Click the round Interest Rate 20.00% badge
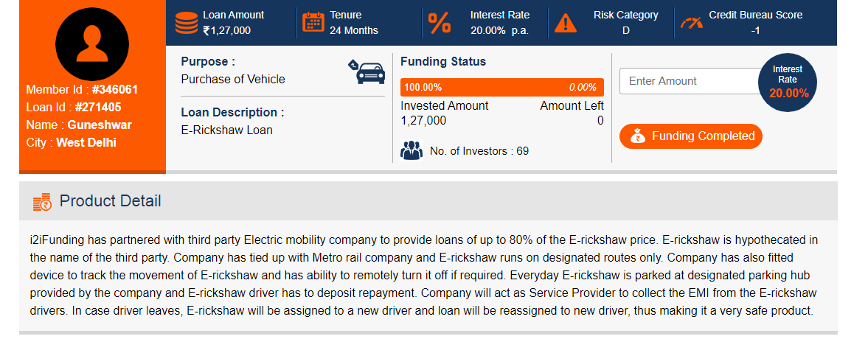The height and width of the screenshot is (339, 868). click(x=787, y=82)
